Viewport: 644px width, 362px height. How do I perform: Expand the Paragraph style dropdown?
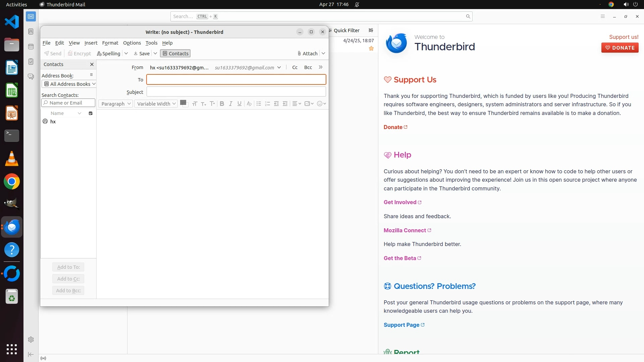[x=115, y=104]
